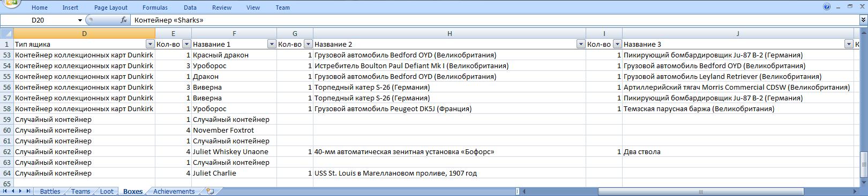This screenshot has height=196, width=868.
Task: Open Excel Help question mark icon
Action: point(827,7)
